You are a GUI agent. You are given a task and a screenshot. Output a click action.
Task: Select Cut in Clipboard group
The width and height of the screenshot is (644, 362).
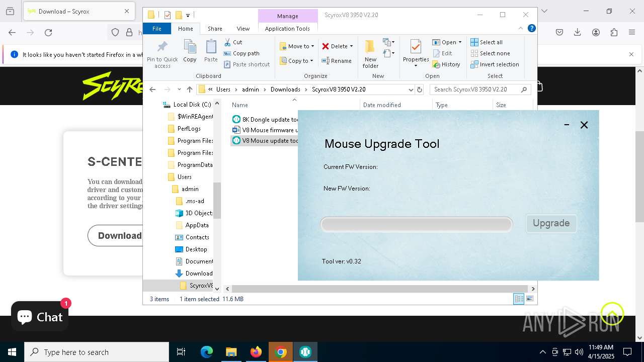233,42
